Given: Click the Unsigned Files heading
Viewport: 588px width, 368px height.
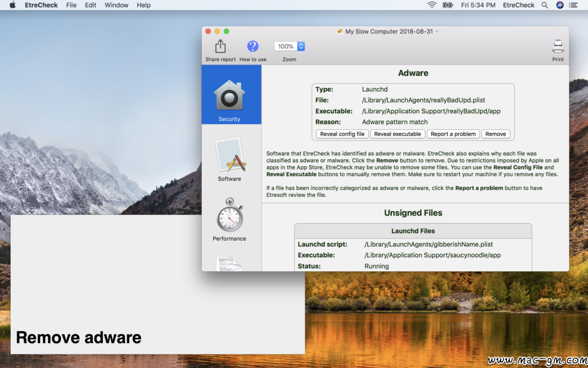Looking at the screenshot, I should 413,213.
